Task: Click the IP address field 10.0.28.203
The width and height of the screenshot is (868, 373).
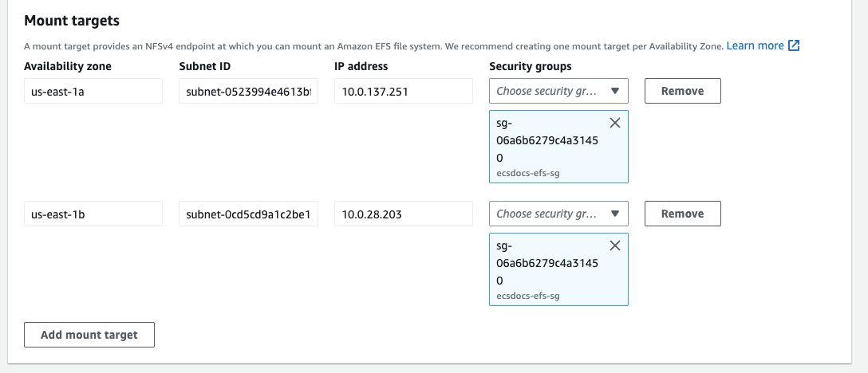Action: coord(404,214)
